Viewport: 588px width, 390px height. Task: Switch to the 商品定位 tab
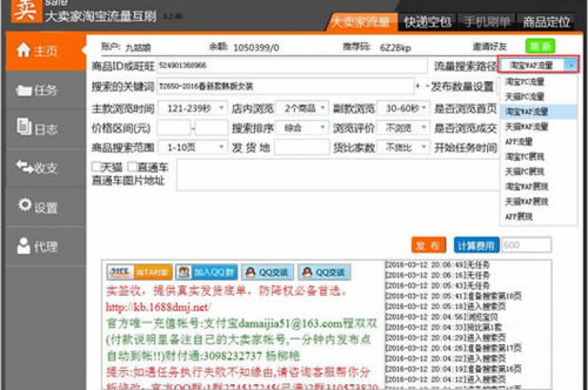pyautogui.click(x=547, y=21)
